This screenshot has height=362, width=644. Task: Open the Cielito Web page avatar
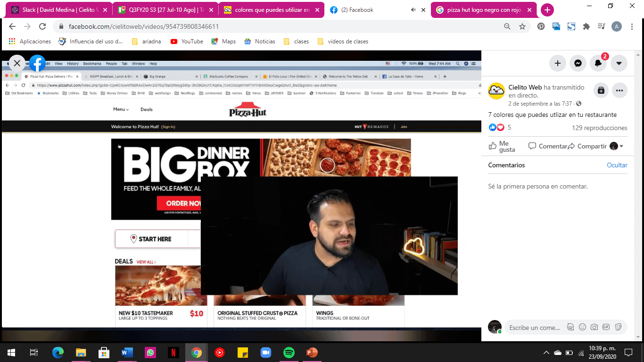coord(496,91)
